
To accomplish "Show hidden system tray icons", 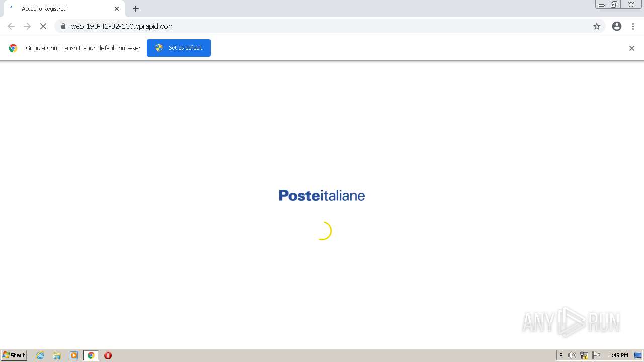I will tap(561, 355).
